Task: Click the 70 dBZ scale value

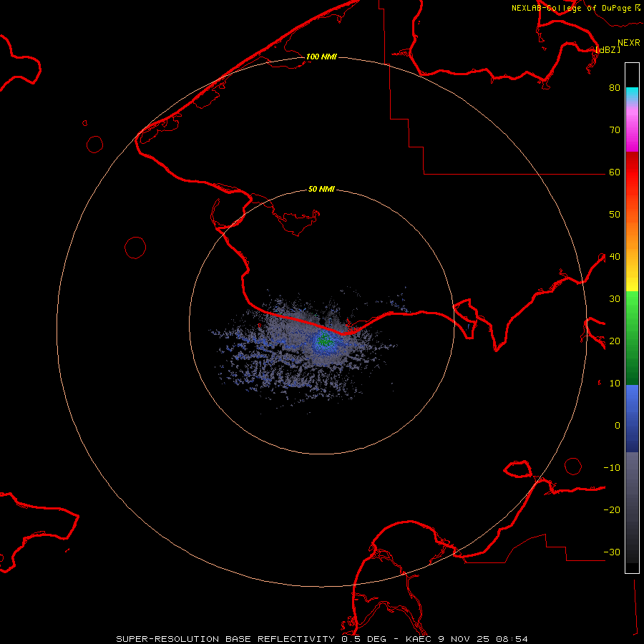Action: (x=615, y=130)
